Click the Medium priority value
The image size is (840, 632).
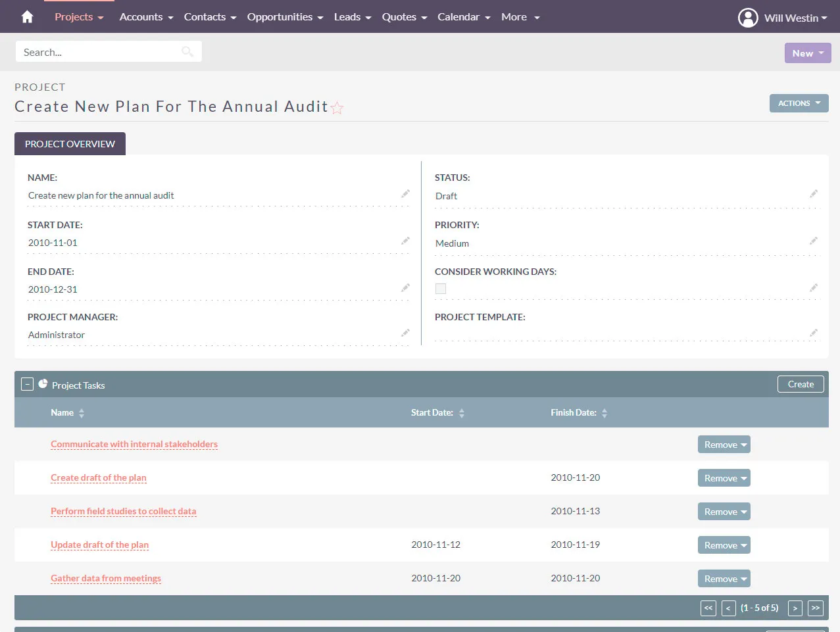(452, 243)
